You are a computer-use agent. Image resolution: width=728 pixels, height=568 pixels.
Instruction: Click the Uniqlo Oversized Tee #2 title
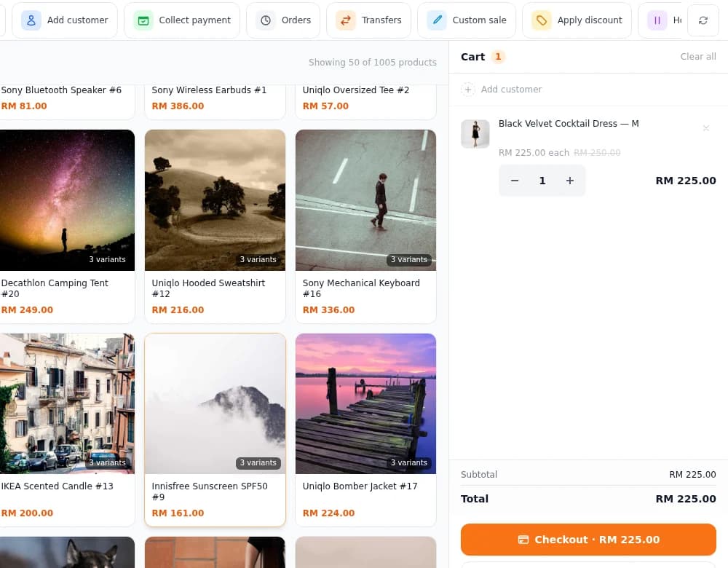click(x=356, y=90)
